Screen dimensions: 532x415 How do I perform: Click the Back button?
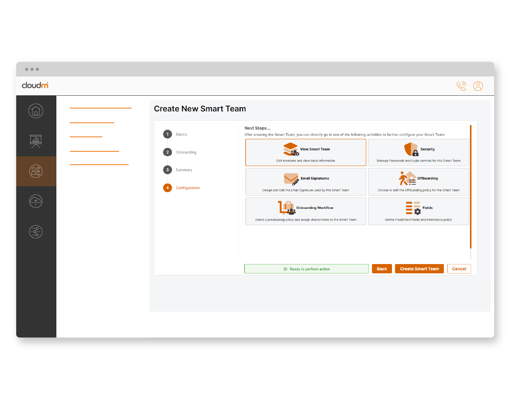pos(382,269)
